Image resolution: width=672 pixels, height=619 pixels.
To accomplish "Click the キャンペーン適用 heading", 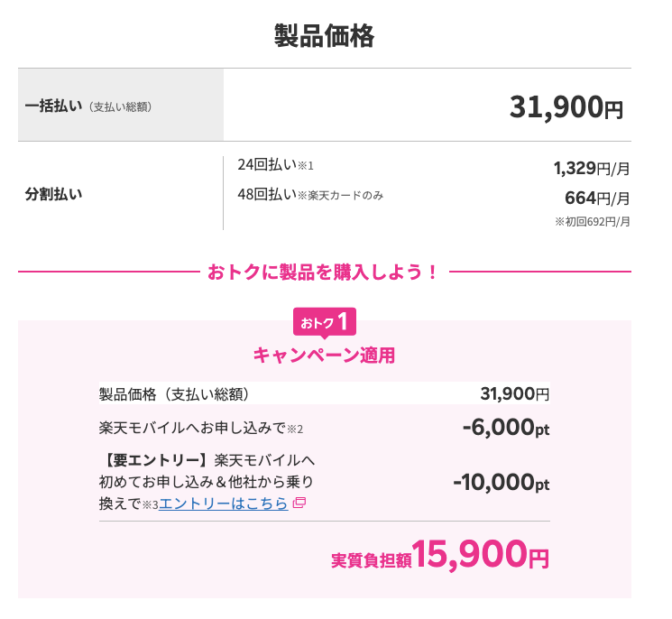I will [325, 356].
